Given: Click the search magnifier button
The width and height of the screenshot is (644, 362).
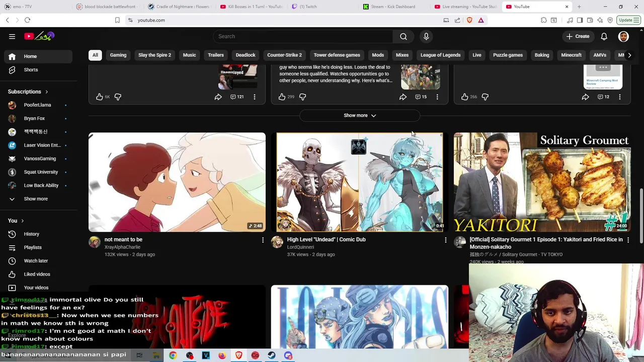Looking at the screenshot, I should (x=404, y=36).
